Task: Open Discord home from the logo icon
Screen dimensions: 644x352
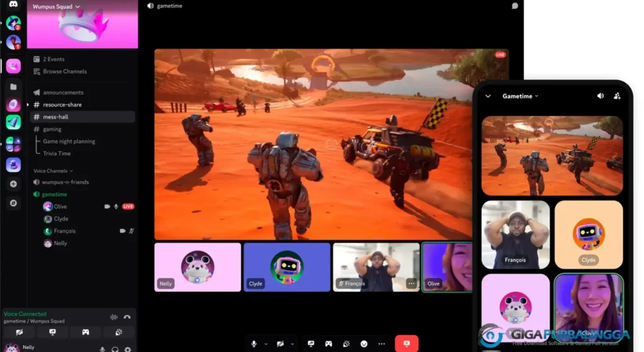Action: coord(13,4)
